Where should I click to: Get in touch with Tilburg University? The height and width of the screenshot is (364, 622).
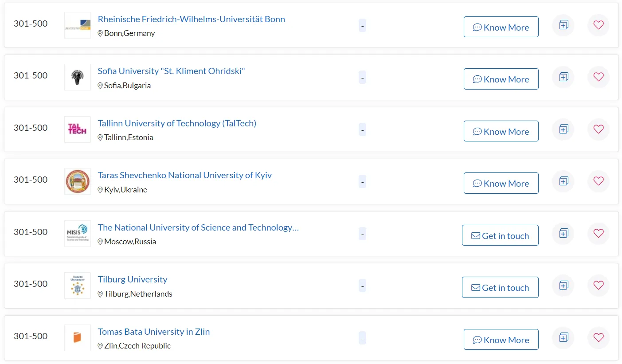500,288
